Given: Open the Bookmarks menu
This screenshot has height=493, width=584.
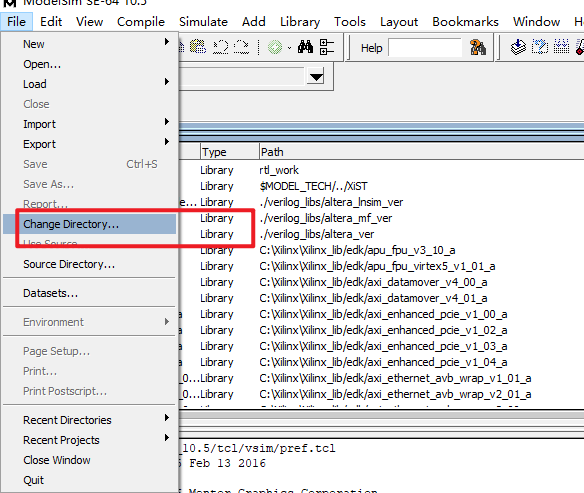Looking at the screenshot, I should click(465, 22).
